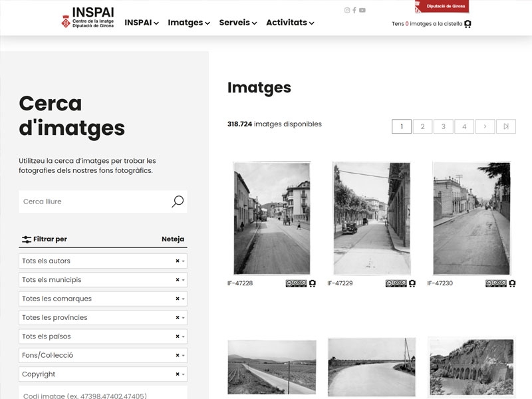Image resolution: width=532 pixels, height=399 pixels.
Task: Add image IF-47228 to the cistella
Action: 312,283
